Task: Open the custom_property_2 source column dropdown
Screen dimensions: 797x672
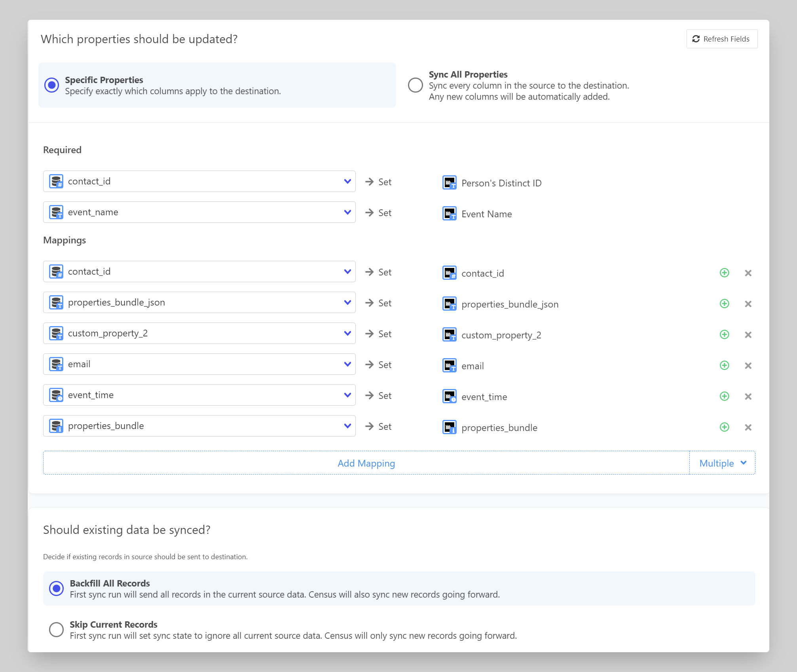Action: click(x=347, y=333)
